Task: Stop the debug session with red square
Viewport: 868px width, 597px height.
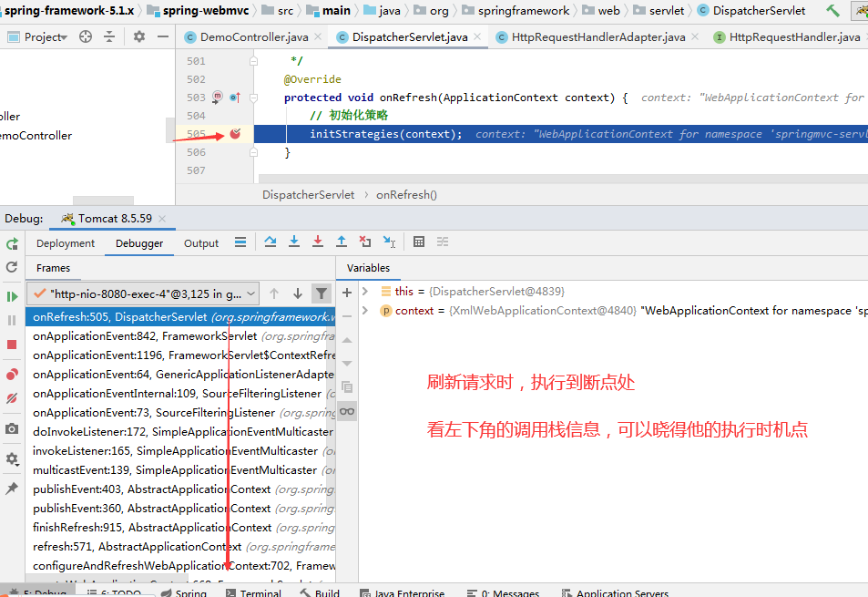Action: (x=12, y=345)
